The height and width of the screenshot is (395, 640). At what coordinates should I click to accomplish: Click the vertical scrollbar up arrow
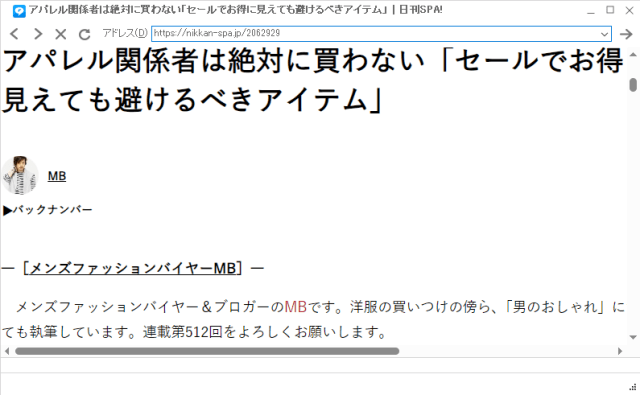click(x=633, y=54)
